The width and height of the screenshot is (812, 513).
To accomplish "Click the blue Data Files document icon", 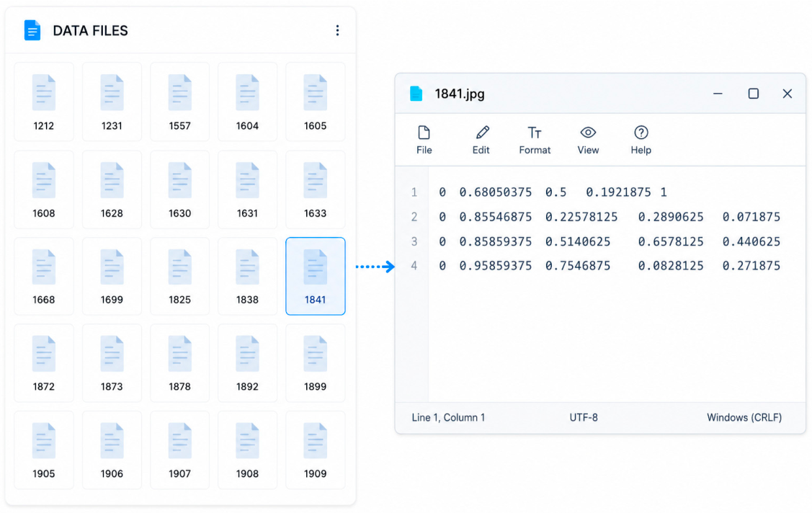I will [x=32, y=30].
